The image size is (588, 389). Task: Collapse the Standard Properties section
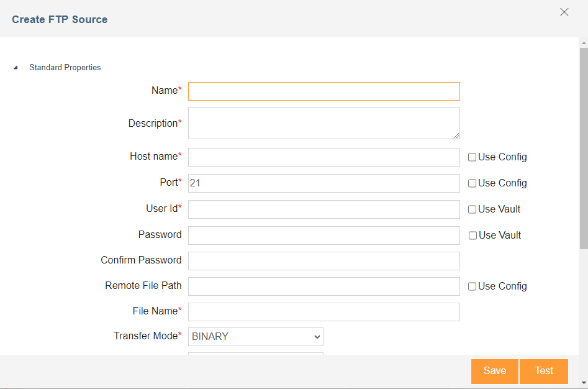point(16,68)
